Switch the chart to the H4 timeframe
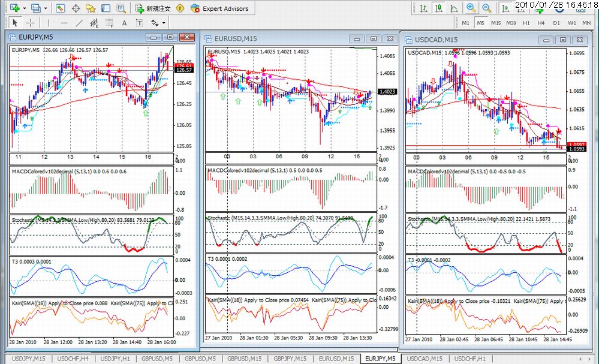The image size is (599, 364). pyautogui.click(x=541, y=23)
